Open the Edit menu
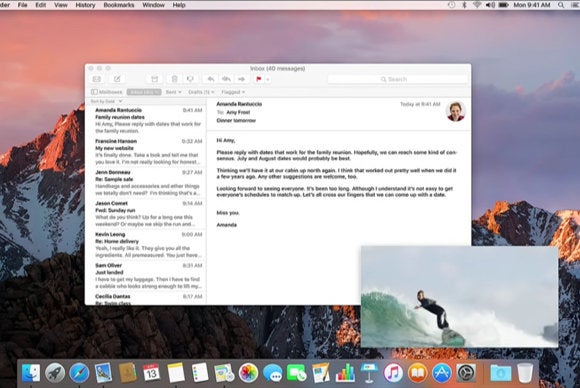The height and width of the screenshot is (388, 580). (41, 5)
